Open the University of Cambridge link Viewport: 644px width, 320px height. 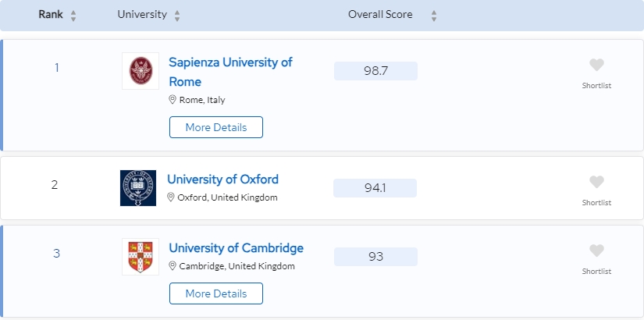[x=237, y=248]
